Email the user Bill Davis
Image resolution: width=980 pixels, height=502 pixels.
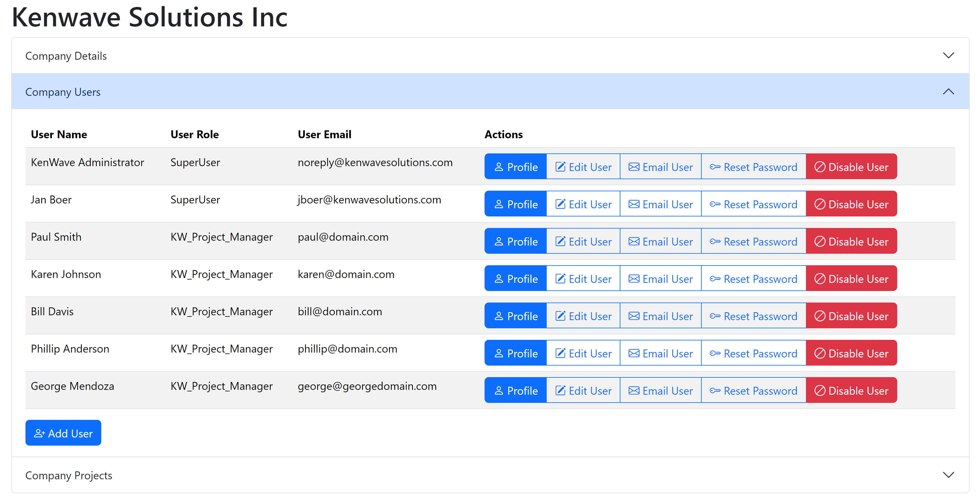coord(660,316)
